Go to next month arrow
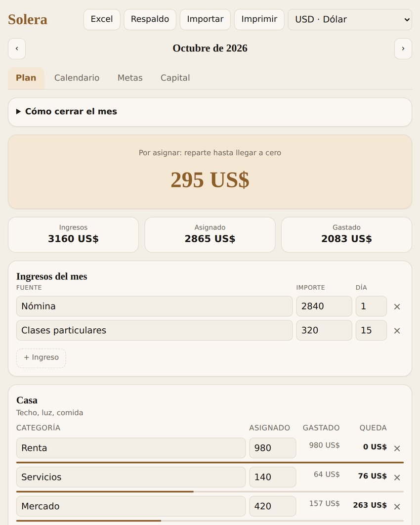The width and height of the screenshot is (420, 525). 403,48
